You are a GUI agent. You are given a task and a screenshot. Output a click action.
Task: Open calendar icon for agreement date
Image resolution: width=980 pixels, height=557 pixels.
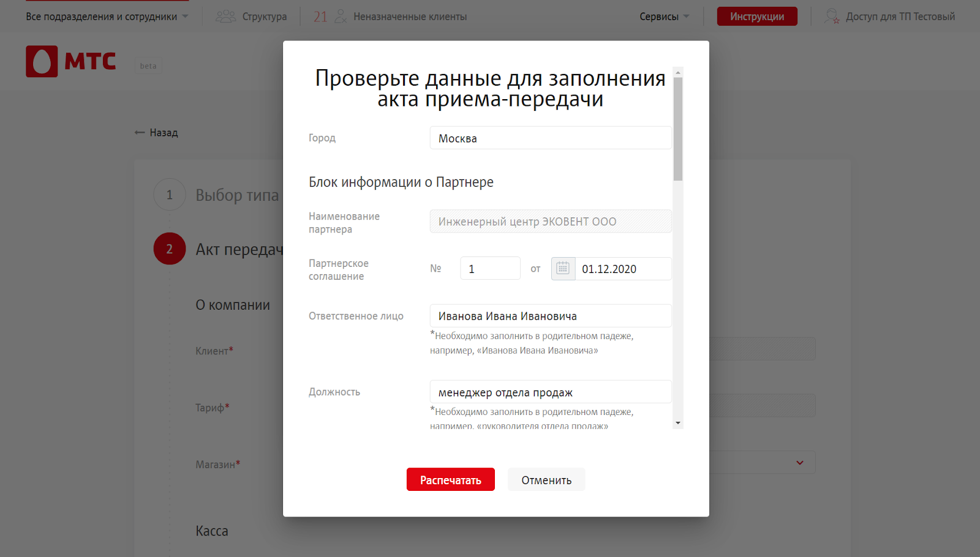[563, 269]
